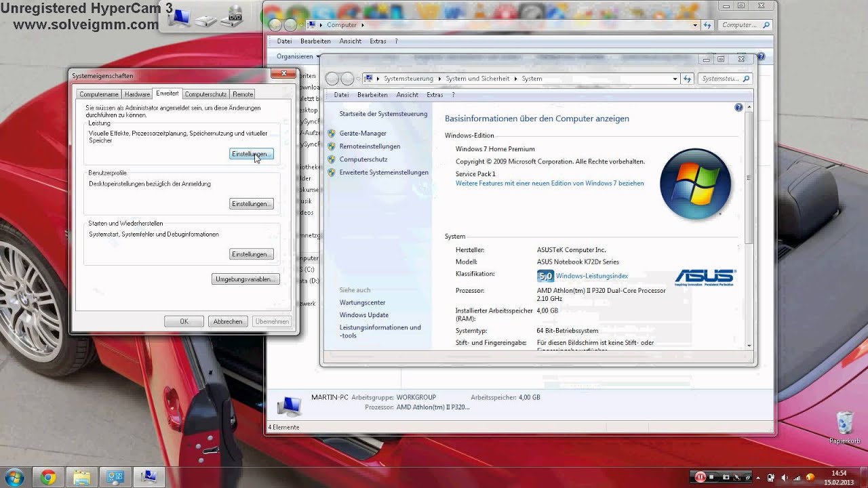Viewport: 868px width, 488px height.
Task: Open Wartungscenter link
Action: click(x=363, y=302)
